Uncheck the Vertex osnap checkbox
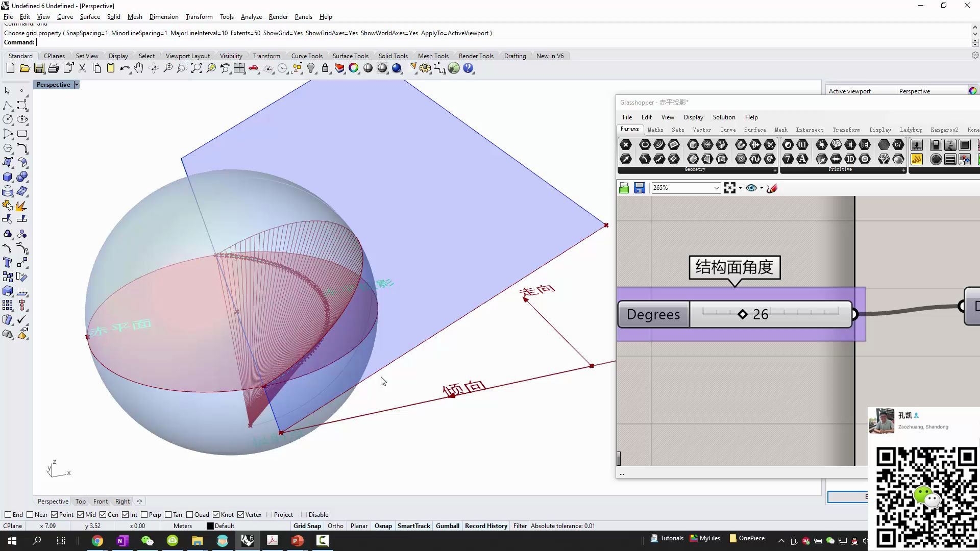 241,515
